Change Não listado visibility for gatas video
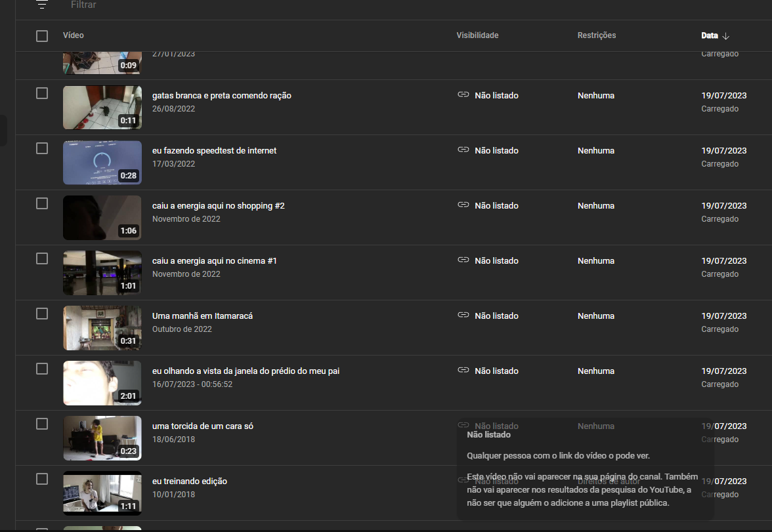Viewport: 772px width, 532px height. tap(496, 96)
